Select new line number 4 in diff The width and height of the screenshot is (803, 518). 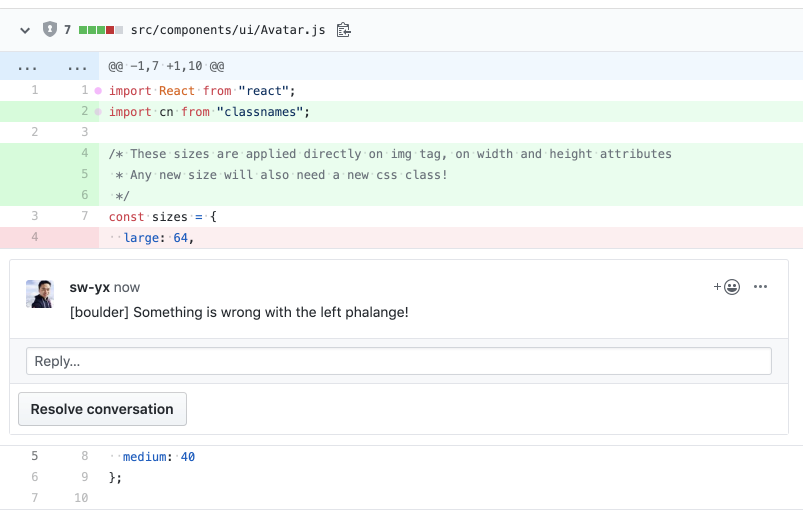85,153
